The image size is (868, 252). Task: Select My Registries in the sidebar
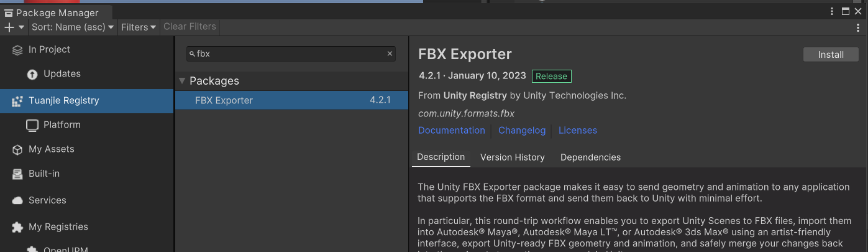(58, 227)
